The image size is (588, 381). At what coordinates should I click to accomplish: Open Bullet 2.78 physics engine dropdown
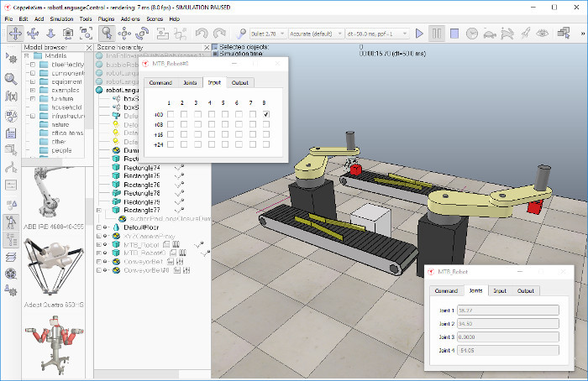268,34
